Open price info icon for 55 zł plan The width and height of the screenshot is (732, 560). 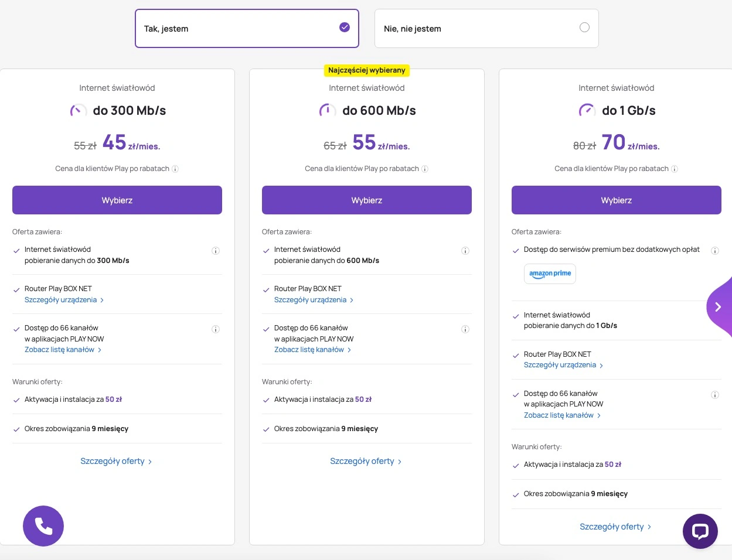click(425, 169)
